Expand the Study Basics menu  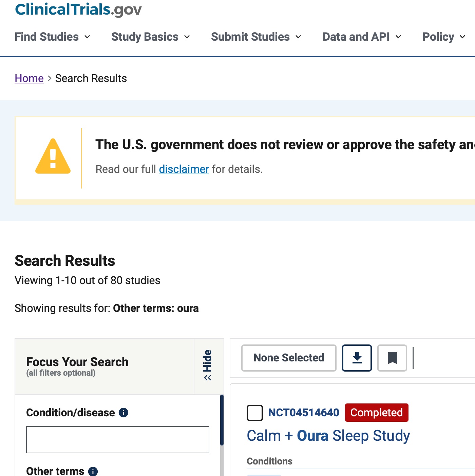click(x=150, y=37)
